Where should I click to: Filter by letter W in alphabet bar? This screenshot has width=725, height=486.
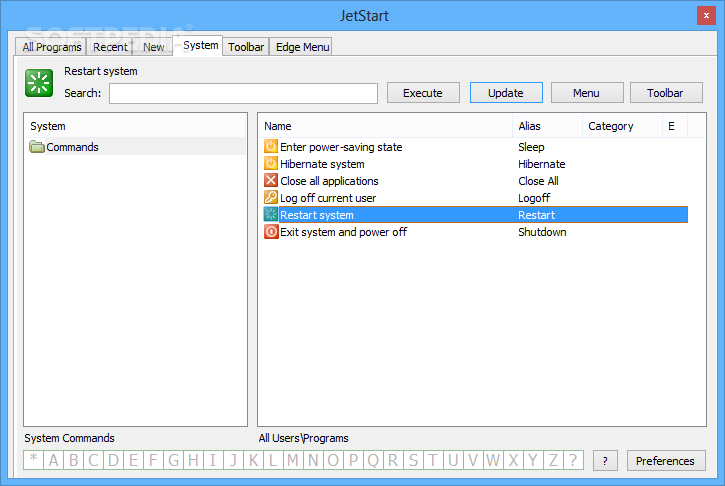click(493, 460)
